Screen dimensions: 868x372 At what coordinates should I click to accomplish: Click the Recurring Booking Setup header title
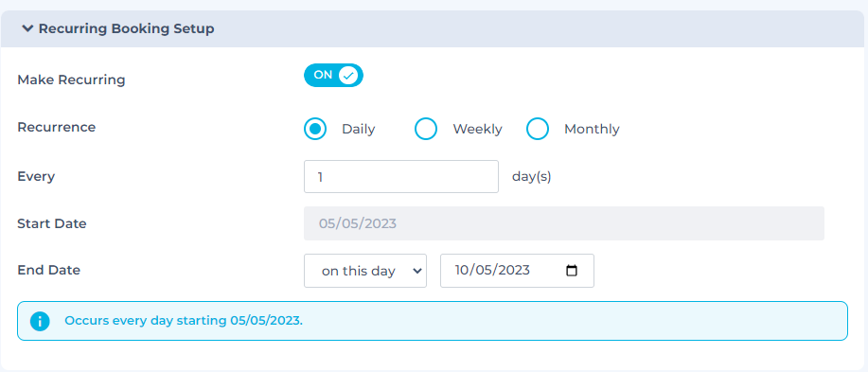click(126, 28)
